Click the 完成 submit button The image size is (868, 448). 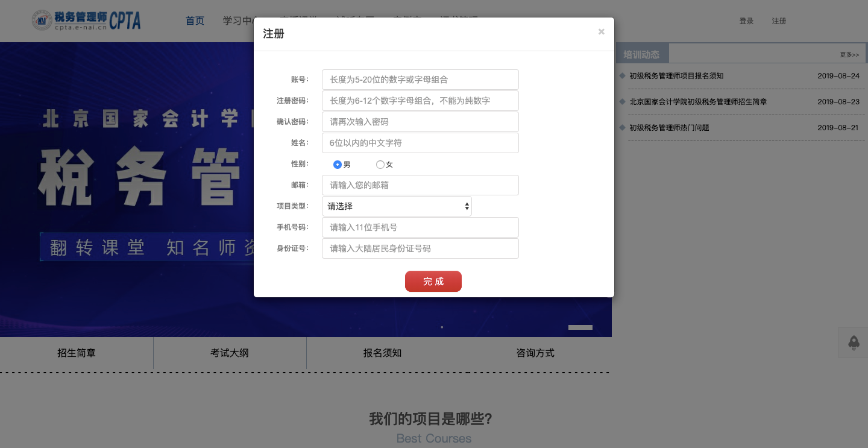tap(433, 282)
